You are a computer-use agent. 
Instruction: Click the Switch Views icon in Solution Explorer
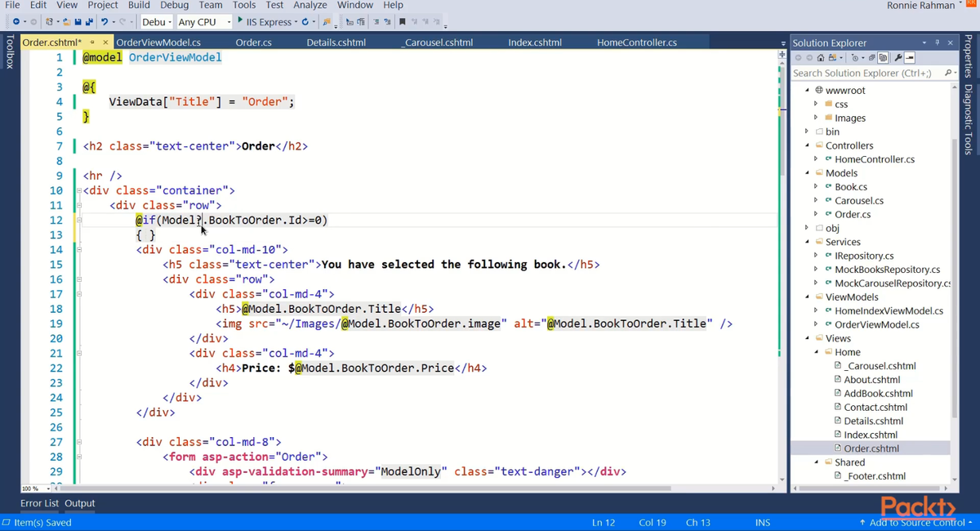[x=833, y=58]
